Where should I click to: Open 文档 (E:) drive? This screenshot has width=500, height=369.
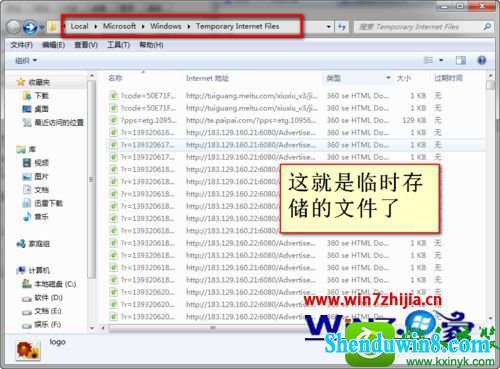point(48,311)
